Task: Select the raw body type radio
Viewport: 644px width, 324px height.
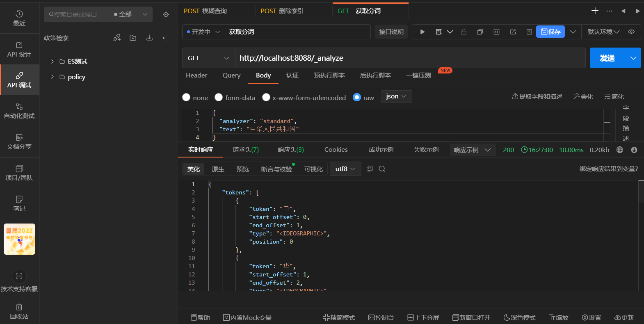Action: click(357, 97)
